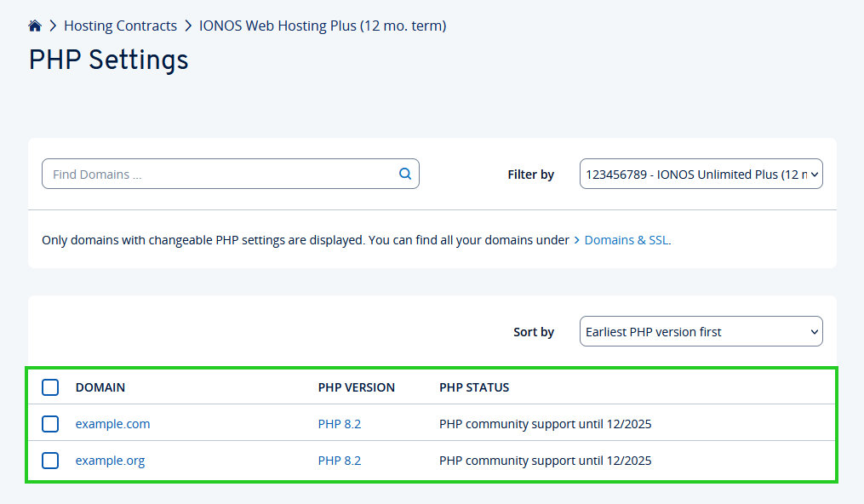Click PHP 8.2 next to example.com
This screenshot has height=504, width=864.
point(340,424)
